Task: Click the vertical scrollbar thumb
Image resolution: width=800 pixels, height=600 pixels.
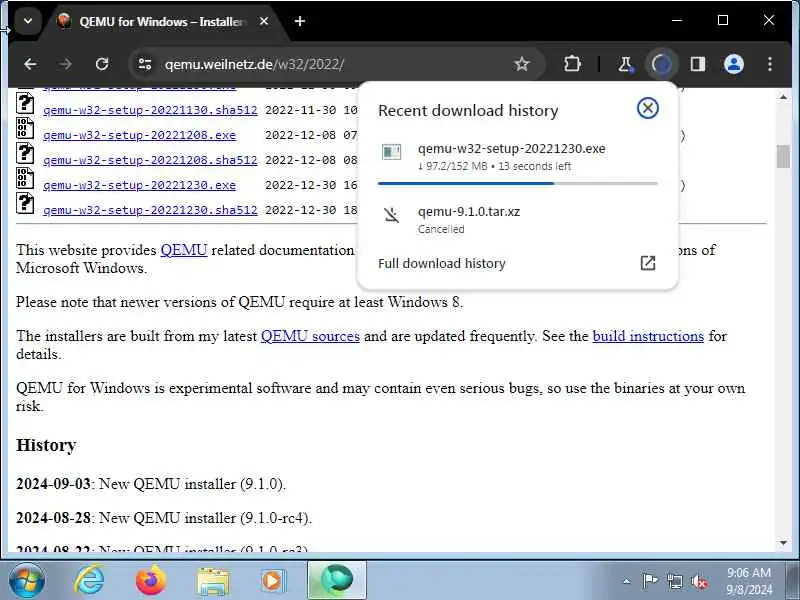Action: (783, 156)
